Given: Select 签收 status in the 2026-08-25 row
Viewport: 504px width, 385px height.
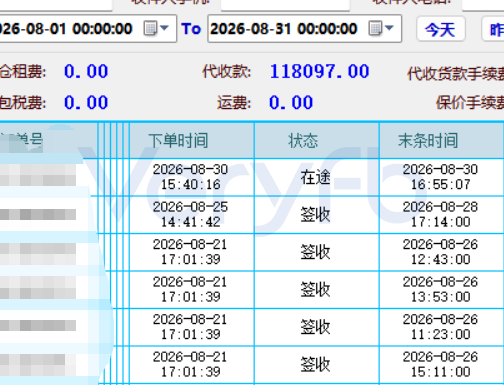Looking at the screenshot, I should (x=315, y=214).
